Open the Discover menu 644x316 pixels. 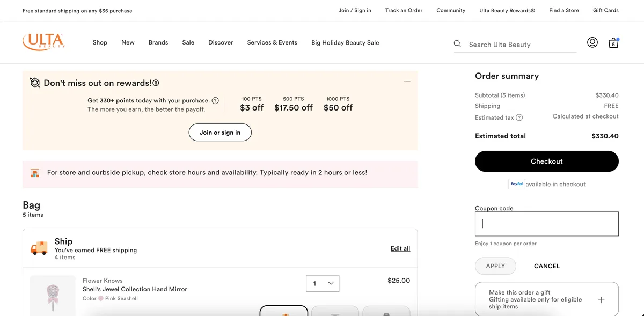pos(221,42)
